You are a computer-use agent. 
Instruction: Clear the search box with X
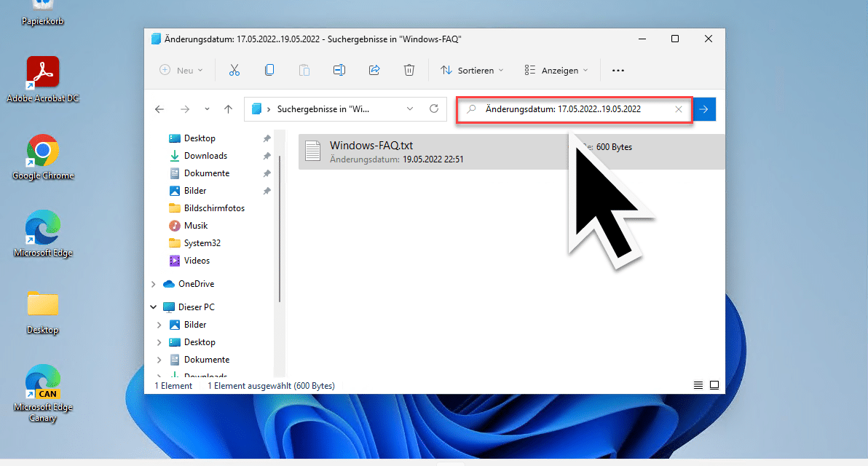[679, 109]
